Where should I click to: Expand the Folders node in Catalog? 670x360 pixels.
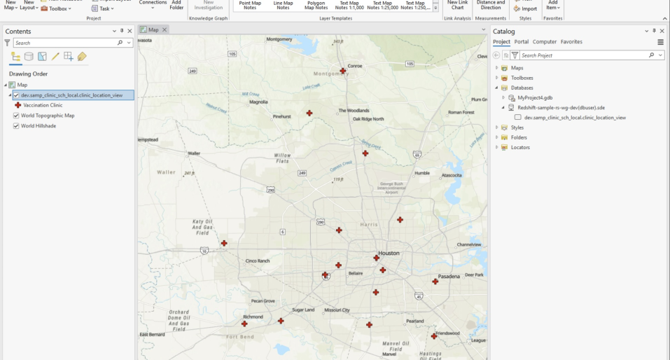click(x=497, y=137)
